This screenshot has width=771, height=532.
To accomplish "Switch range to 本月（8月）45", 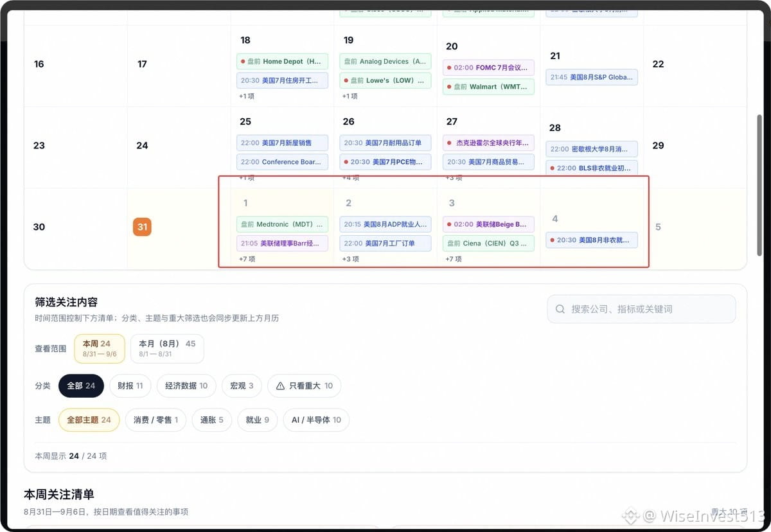I will click(167, 349).
